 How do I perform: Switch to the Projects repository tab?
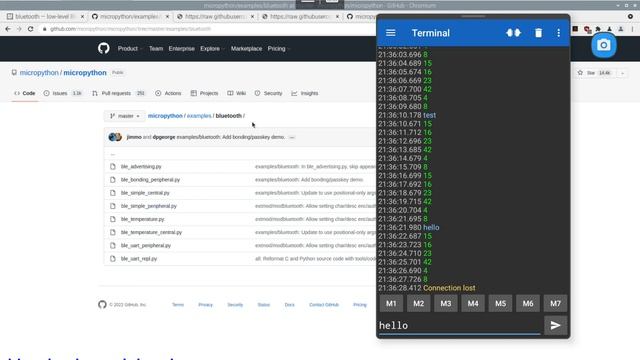(204, 93)
